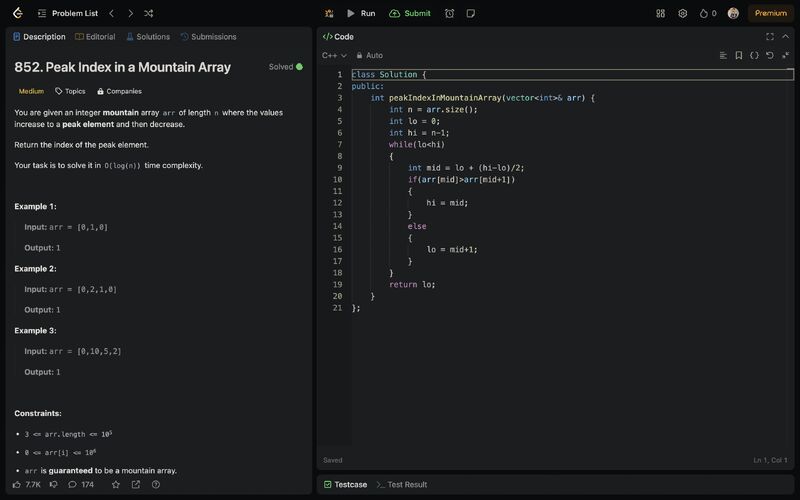Collapse the Code panel with chevron
The image size is (800, 500).
(x=785, y=36)
